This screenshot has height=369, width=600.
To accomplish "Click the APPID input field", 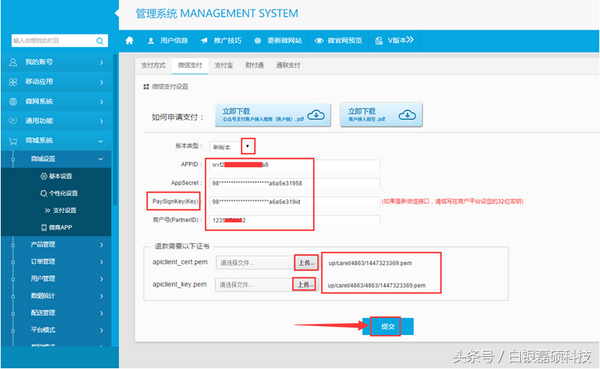I will pyautogui.click(x=295, y=165).
